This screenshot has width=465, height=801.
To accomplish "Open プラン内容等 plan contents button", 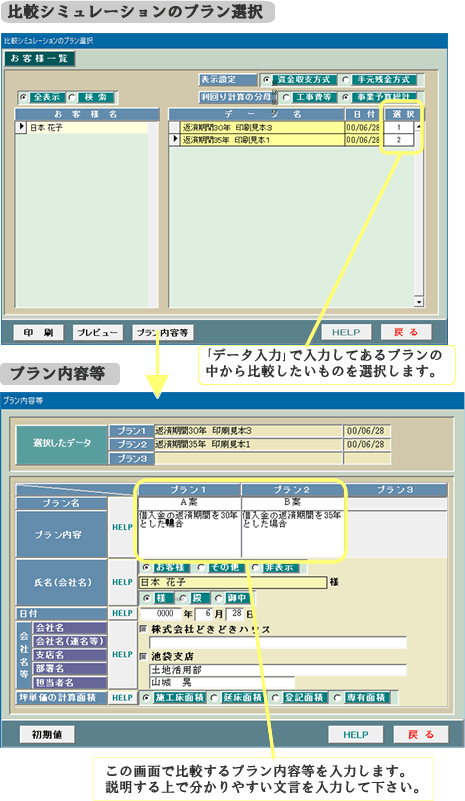I will [162, 333].
